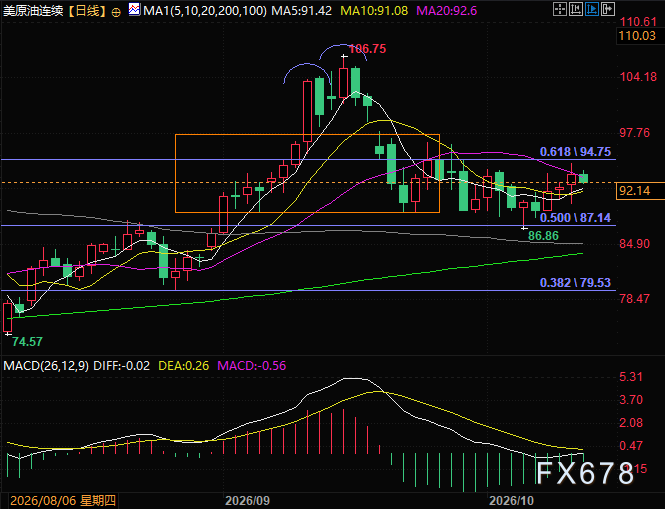This screenshot has height=509, width=665.
Task: Click the MA1(5,10,20,200,100) indicator label
Action: pyautogui.click(x=205, y=11)
